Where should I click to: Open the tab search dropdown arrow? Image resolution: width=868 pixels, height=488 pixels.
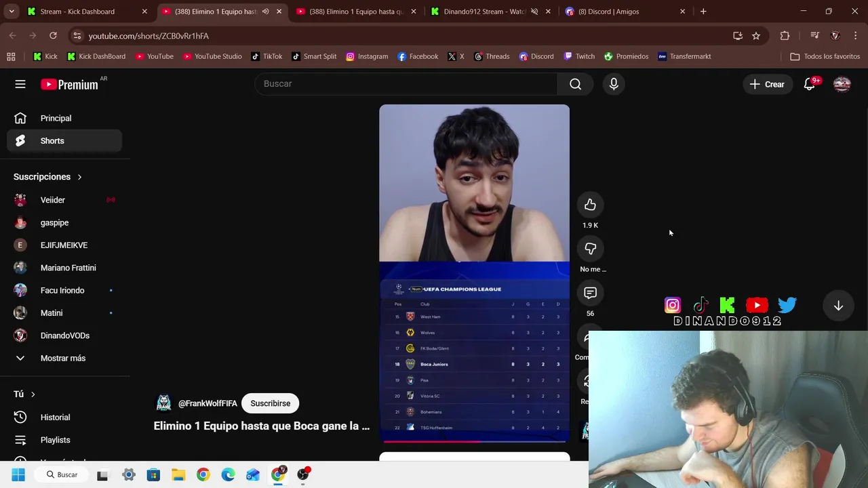12,12
